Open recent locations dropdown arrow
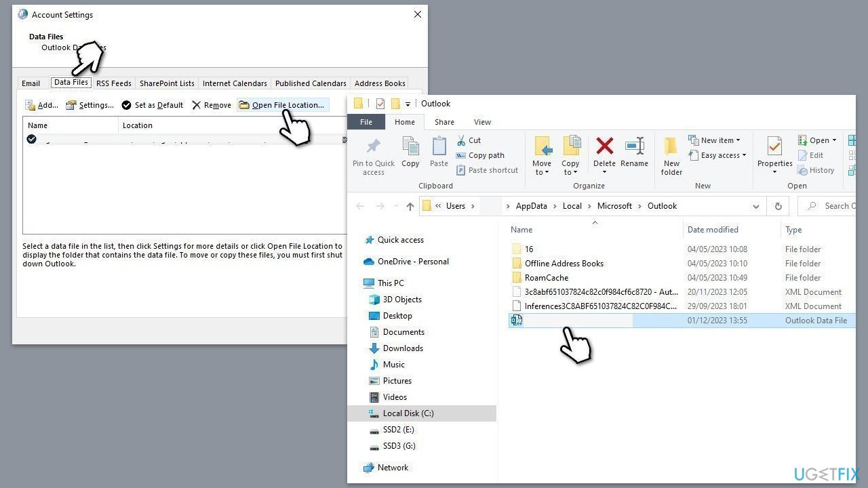 coord(396,207)
